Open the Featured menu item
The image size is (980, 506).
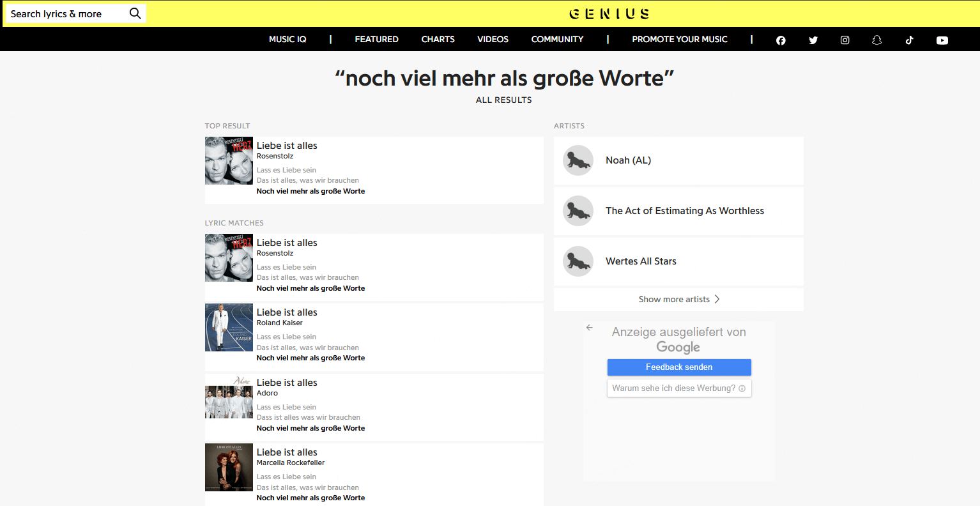click(377, 39)
